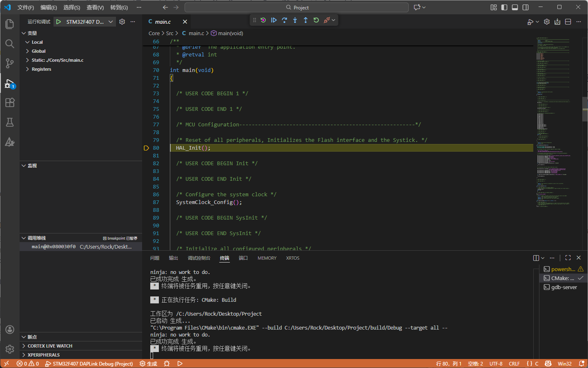Image resolution: width=588 pixels, height=368 pixels.
Task: Restart the debug session
Action: (x=316, y=20)
